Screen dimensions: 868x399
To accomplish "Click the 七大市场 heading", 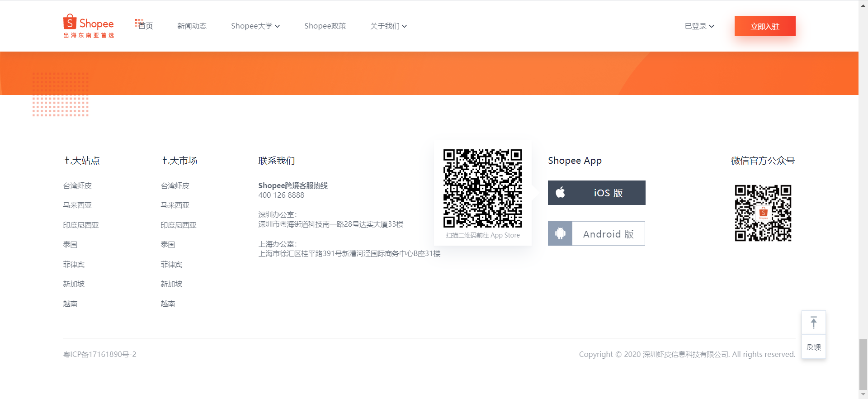I will click(179, 161).
